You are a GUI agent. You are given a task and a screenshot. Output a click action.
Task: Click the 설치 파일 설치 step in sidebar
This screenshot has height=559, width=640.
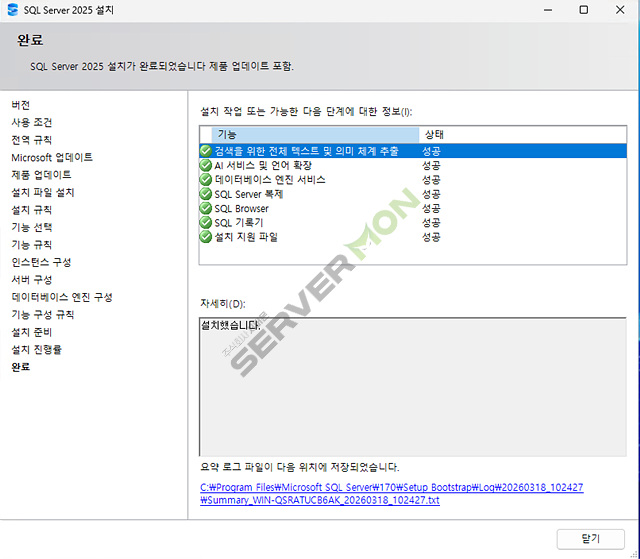point(43,192)
